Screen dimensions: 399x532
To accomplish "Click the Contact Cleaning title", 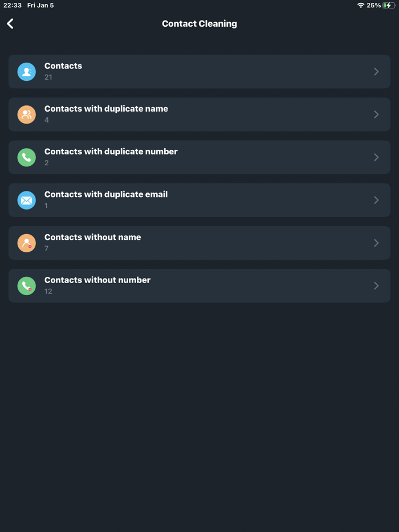I will (x=199, y=24).
